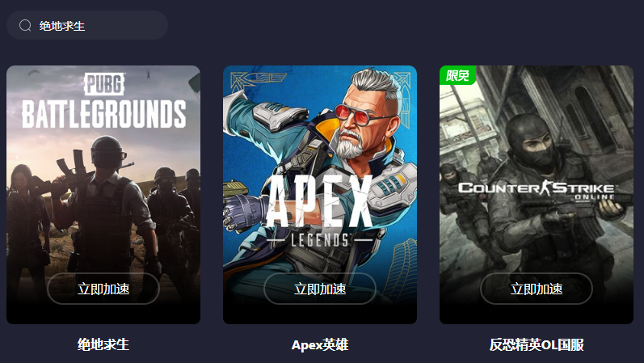Click the Apex Legends logo artwork

(x=319, y=211)
